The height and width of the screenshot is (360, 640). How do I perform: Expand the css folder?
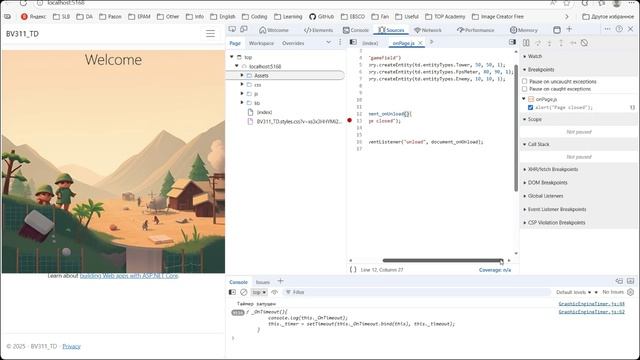click(242, 84)
